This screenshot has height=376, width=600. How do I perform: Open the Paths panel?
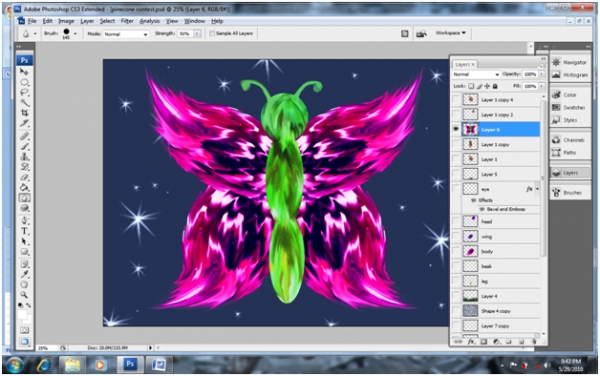(570, 153)
